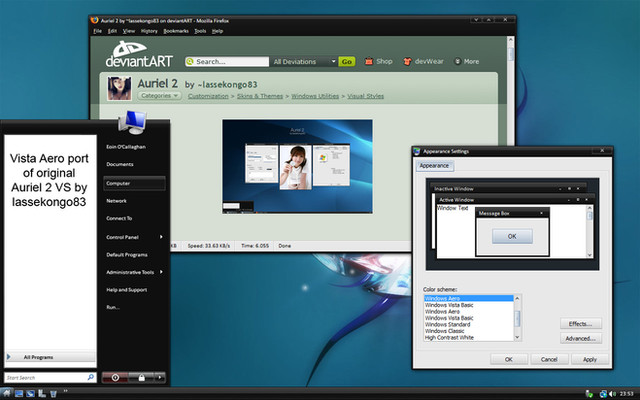The image size is (640, 400).
Task: Open Firefox History menu
Action: click(149, 31)
